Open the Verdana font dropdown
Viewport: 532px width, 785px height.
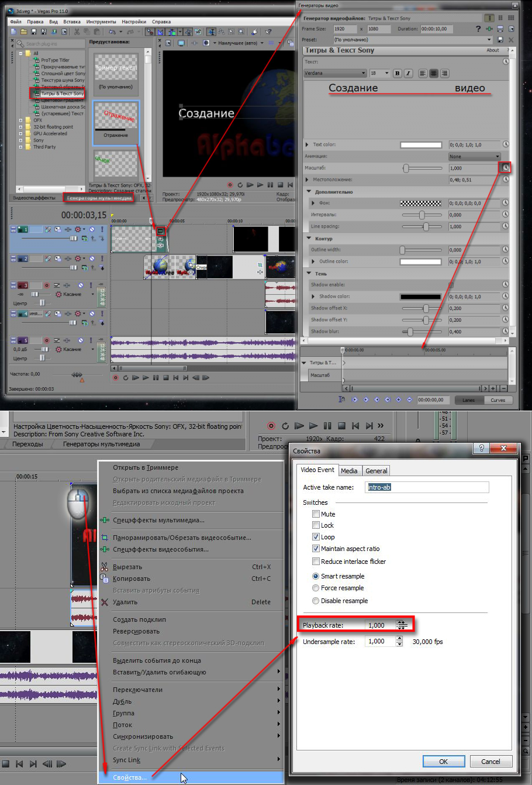[x=363, y=73]
